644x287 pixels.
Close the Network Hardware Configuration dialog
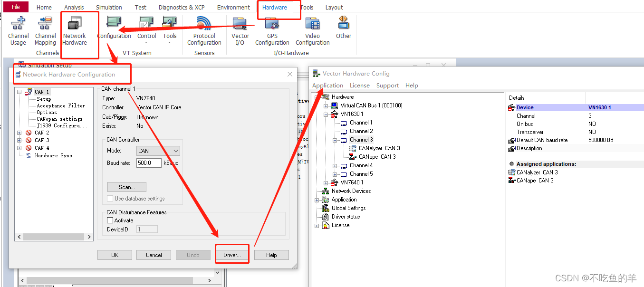pos(290,74)
